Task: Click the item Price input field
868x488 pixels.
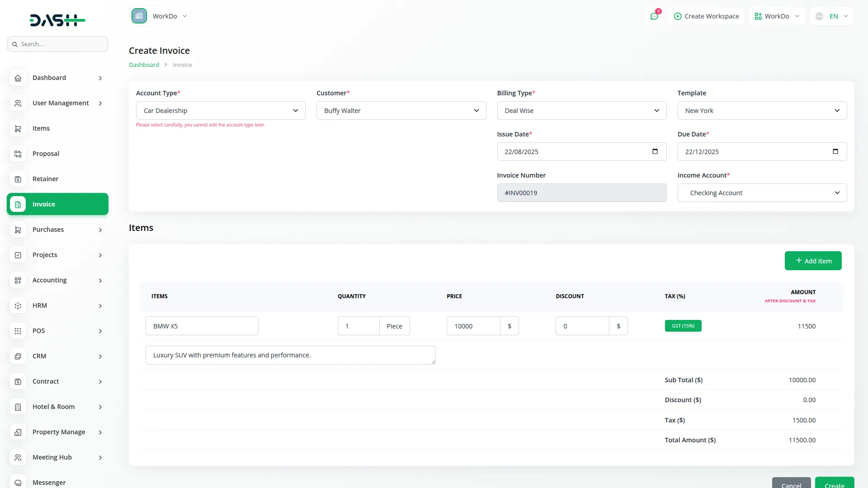Action: [x=473, y=326]
